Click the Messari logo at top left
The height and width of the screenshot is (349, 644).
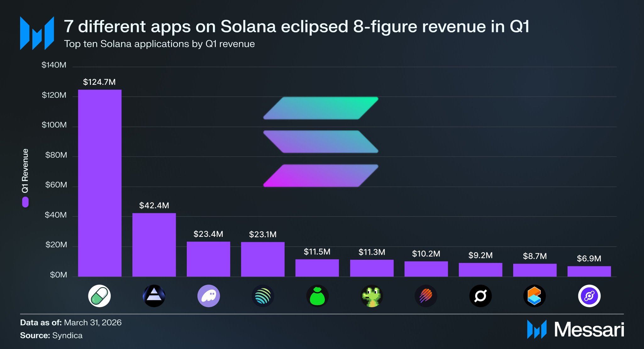click(x=37, y=33)
